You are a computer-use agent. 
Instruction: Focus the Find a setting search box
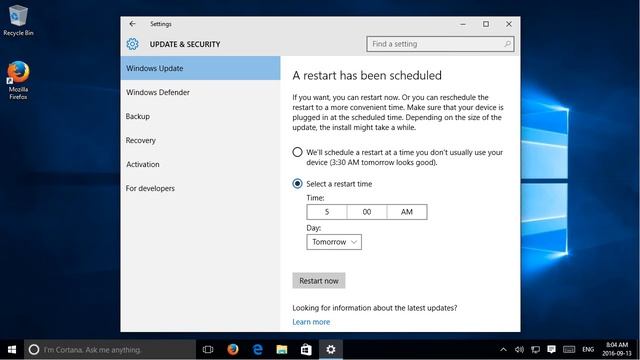(x=440, y=44)
